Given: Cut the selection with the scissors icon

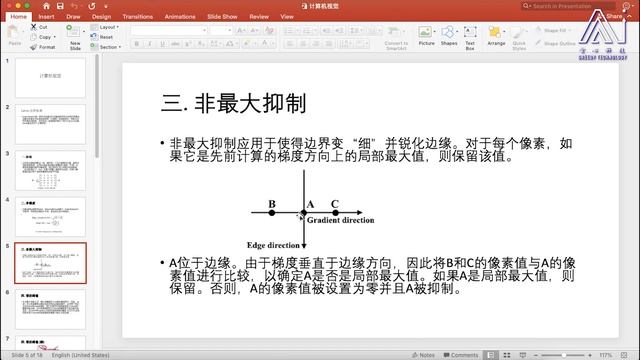Looking at the screenshot, I should pos(33,27).
